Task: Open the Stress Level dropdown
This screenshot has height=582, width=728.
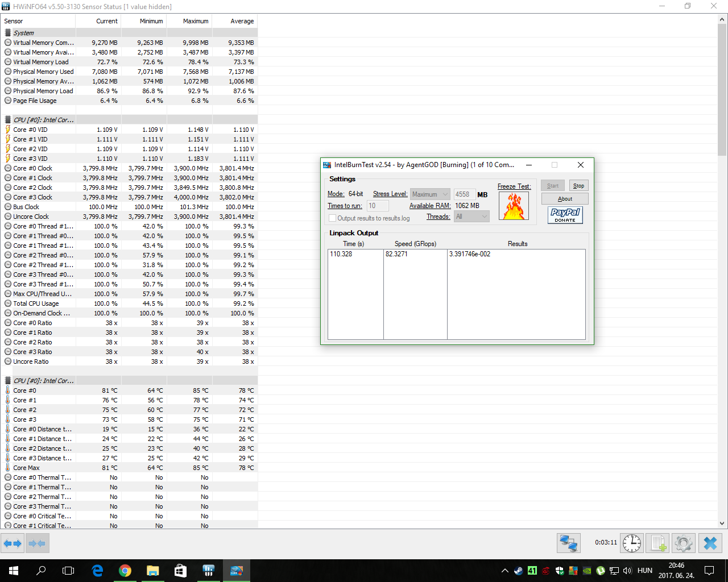Action: tap(430, 194)
